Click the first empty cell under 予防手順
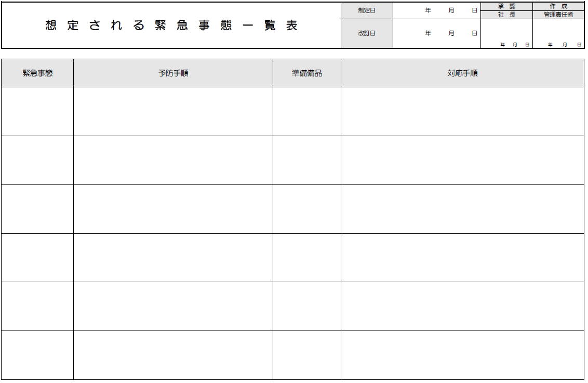The height and width of the screenshot is (383, 588). (173, 111)
